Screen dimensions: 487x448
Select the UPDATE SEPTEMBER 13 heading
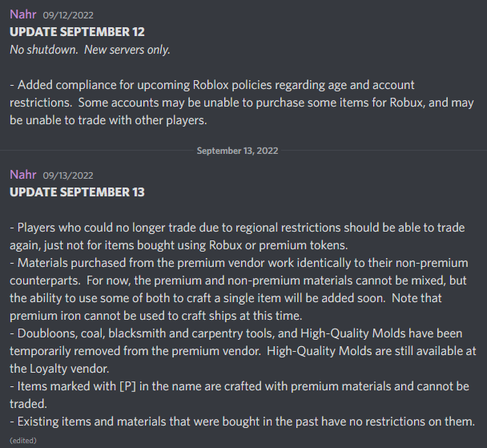pyautogui.click(x=77, y=192)
